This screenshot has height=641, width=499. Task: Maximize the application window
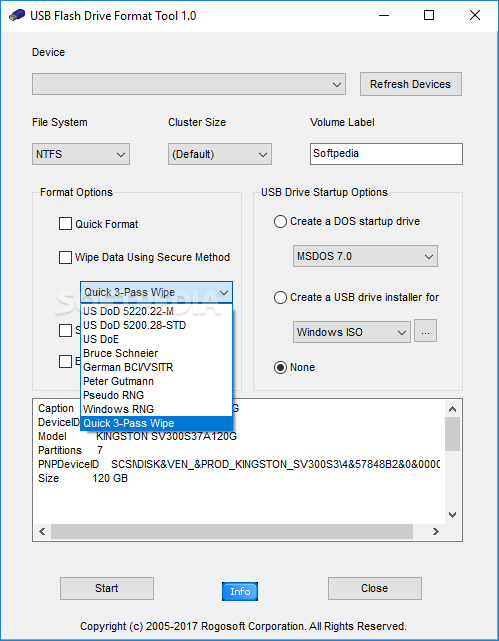[x=429, y=16]
